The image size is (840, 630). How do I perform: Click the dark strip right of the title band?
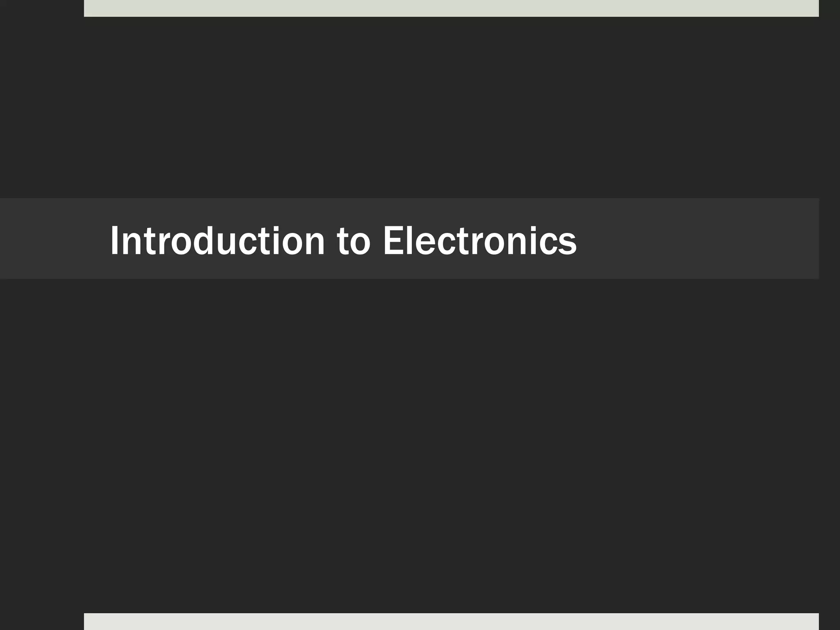830,239
